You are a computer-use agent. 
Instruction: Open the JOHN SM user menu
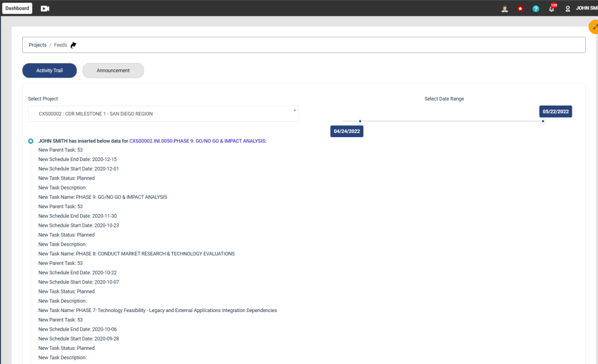click(x=586, y=8)
